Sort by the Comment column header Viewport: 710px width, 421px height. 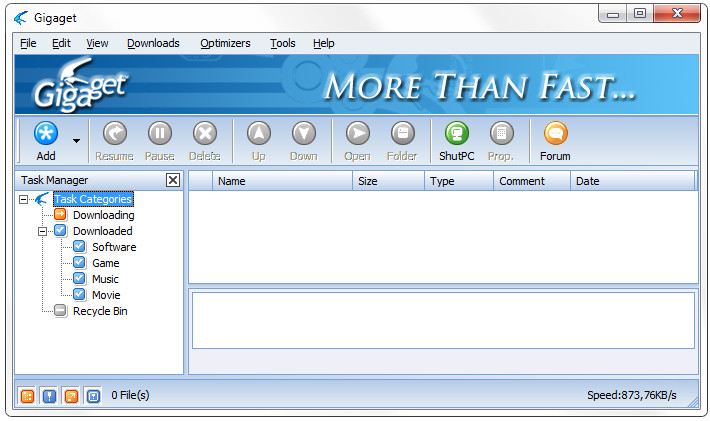[532, 181]
